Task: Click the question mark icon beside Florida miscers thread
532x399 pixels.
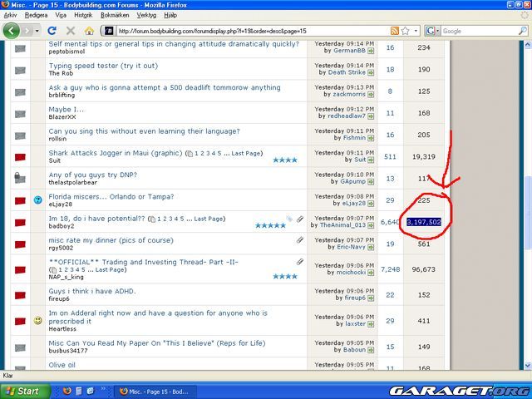Action: (x=38, y=200)
